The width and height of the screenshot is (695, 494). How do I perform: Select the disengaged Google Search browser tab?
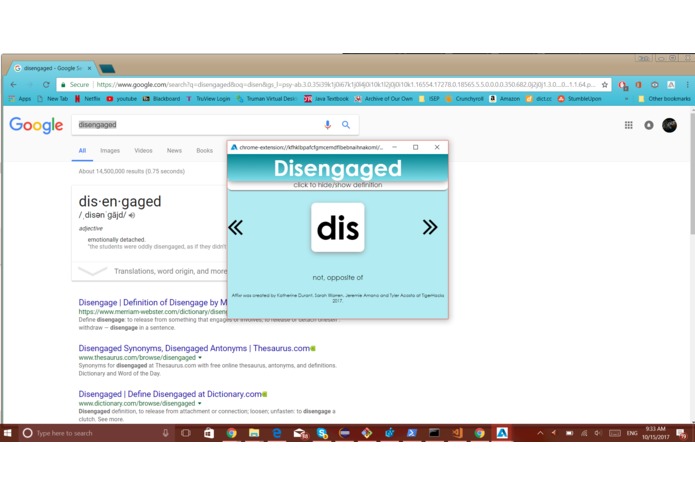(52, 68)
